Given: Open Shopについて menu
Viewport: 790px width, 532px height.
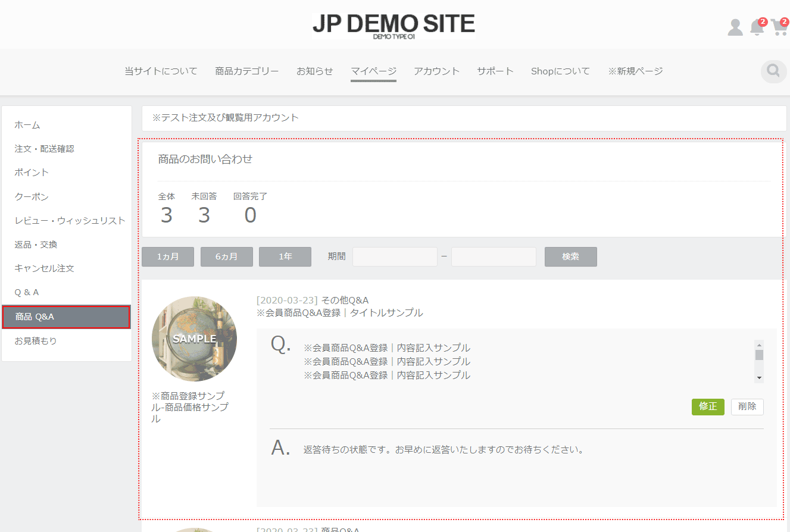Looking at the screenshot, I should (560, 71).
